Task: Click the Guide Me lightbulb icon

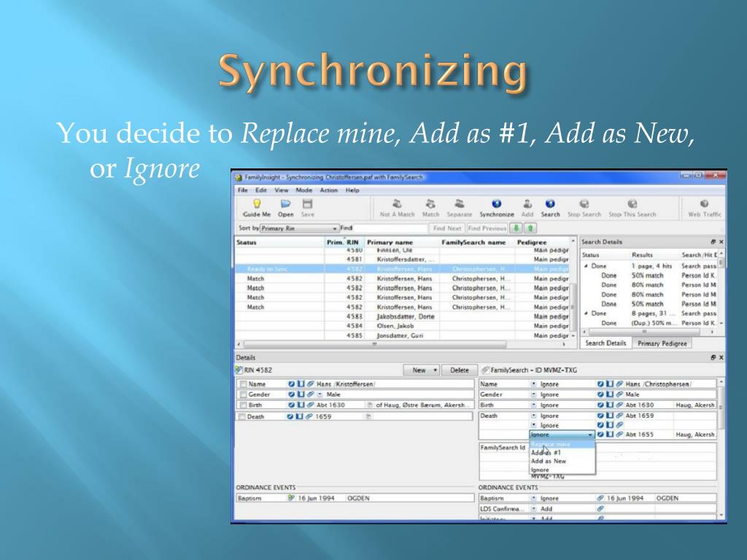Action: (x=257, y=204)
